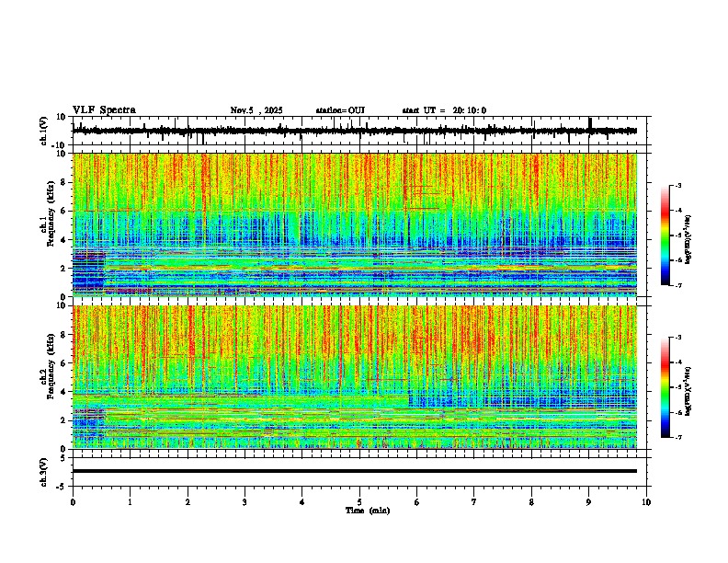Select the "Nov.5 , 2025" date label
The height and width of the screenshot is (563, 728).
256,110
